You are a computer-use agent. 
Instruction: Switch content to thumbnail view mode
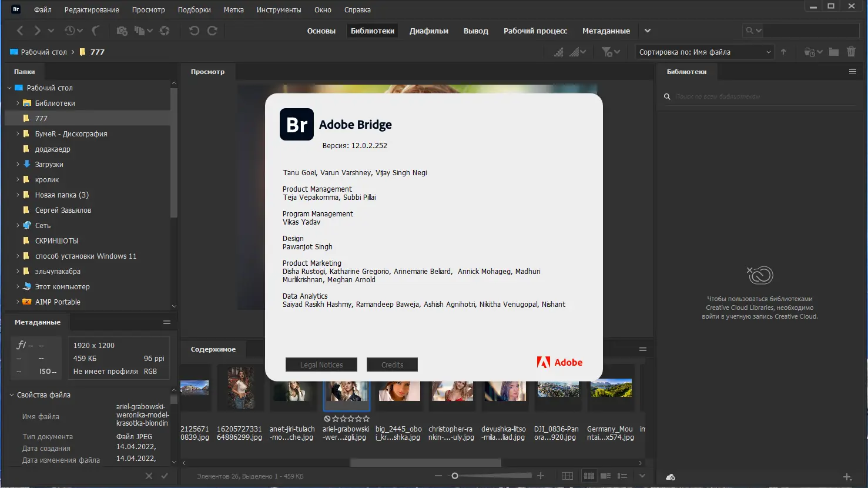tap(589, 476)
